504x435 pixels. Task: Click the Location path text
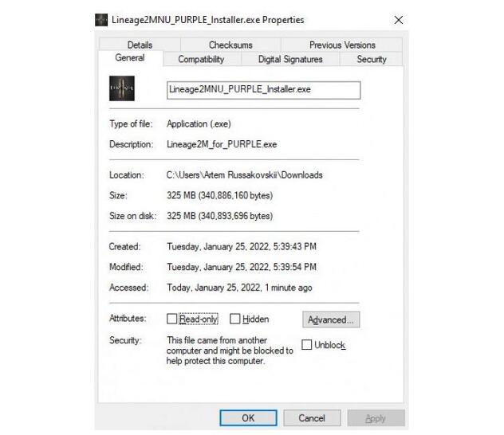244,174
